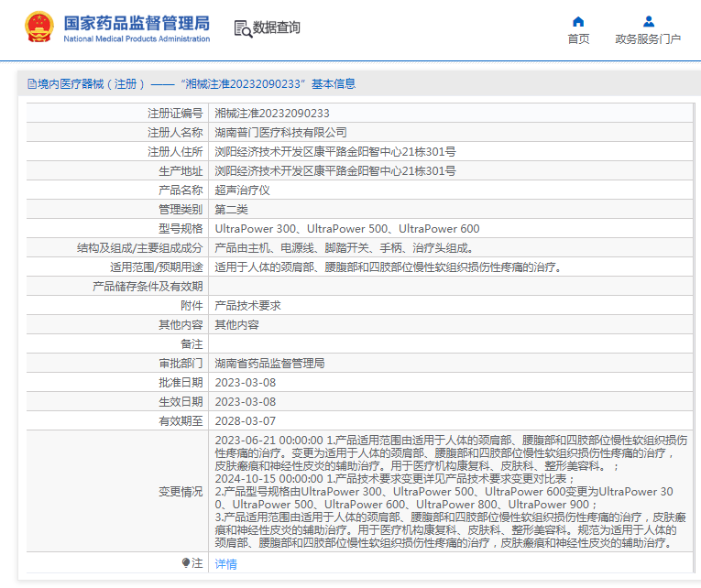Click the document icon before 境内医疗器械
701x588 pixels.
pos(32,84)
